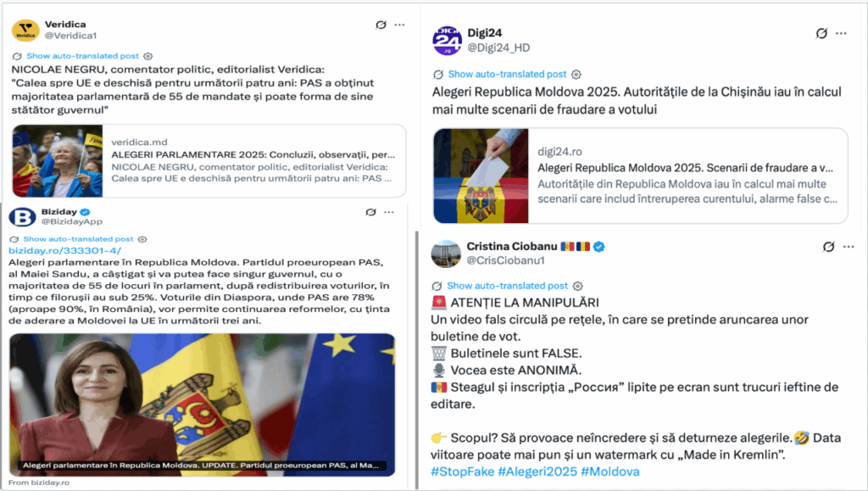Open the more options menu on Veridica's post
868x491 pixels.
399,25
